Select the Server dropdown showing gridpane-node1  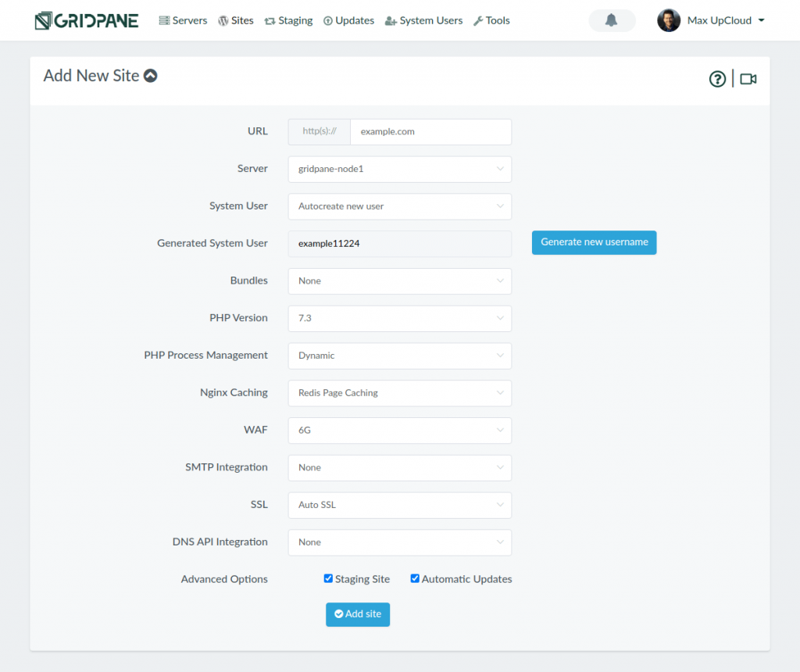click(399, 169)
